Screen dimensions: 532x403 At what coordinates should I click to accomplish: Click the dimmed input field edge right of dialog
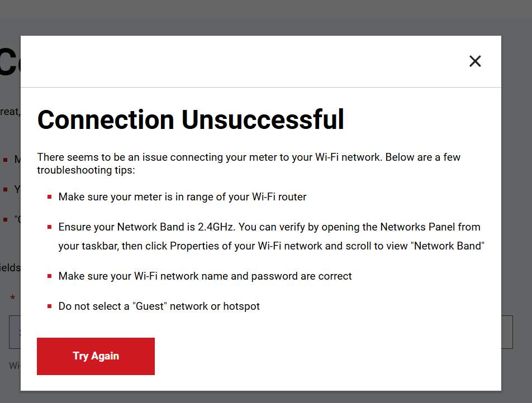click(x=507, y=332)
